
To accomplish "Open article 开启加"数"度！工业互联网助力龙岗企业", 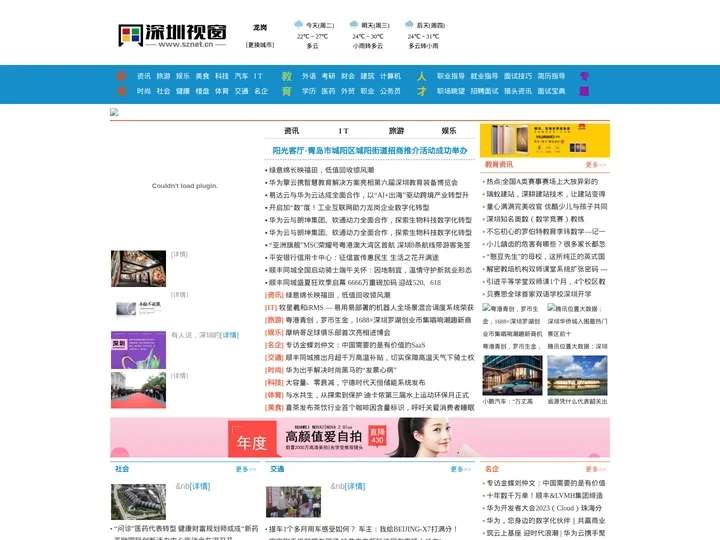I will click(349, 208).
